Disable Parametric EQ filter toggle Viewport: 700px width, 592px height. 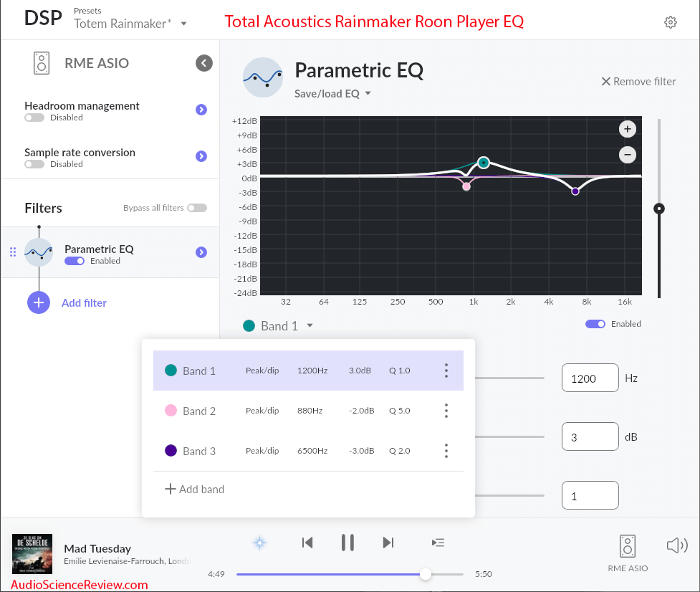point(75,261)
